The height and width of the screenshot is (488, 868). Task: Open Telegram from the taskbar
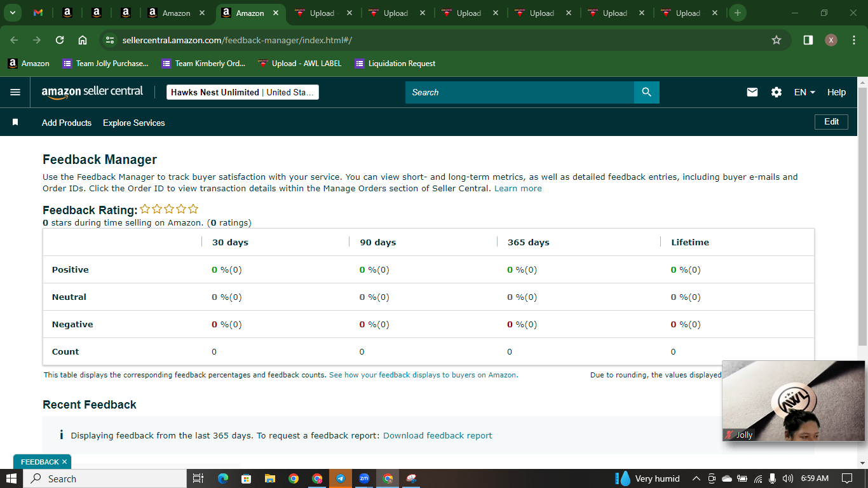341,478
